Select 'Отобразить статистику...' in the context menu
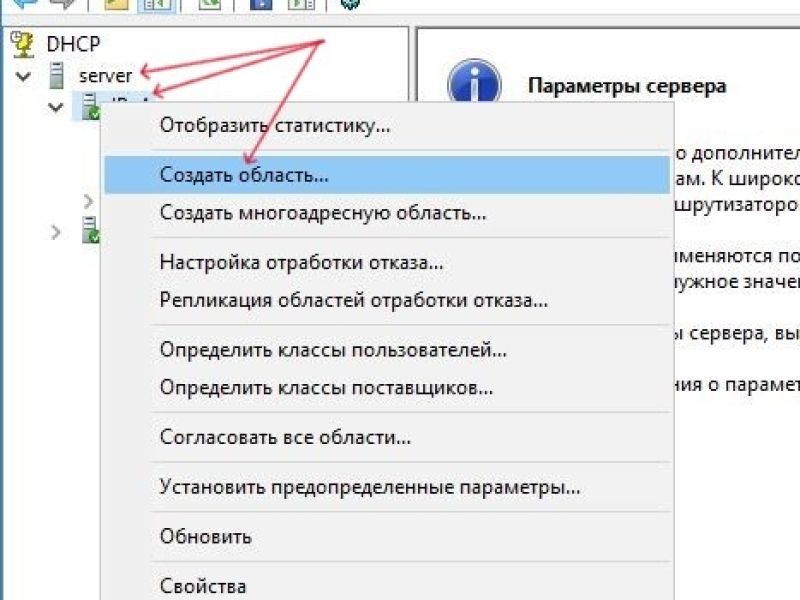The height and width of the screenshot is (600, 800). (387, 126)
